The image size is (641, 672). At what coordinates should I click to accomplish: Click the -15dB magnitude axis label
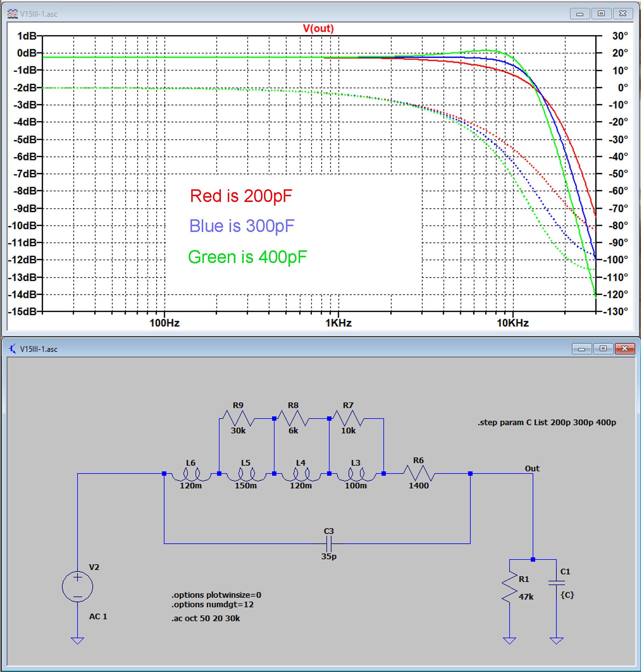coord(22,311)
